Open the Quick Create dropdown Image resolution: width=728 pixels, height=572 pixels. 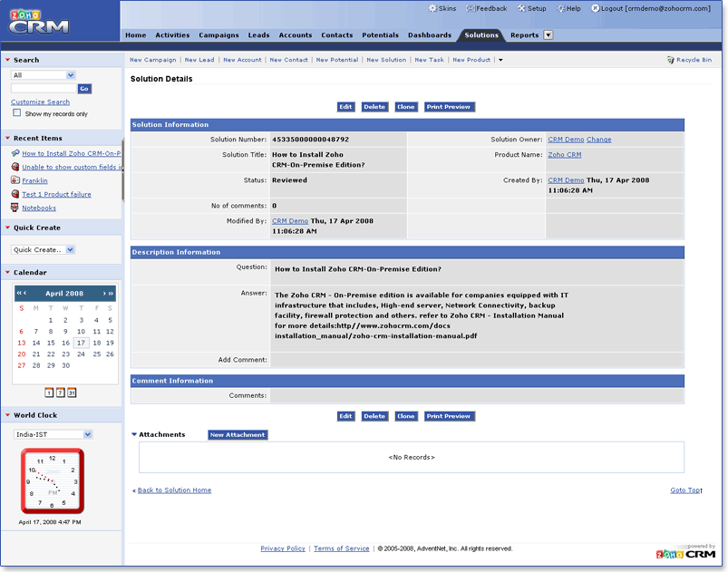[x=43, y=249]
